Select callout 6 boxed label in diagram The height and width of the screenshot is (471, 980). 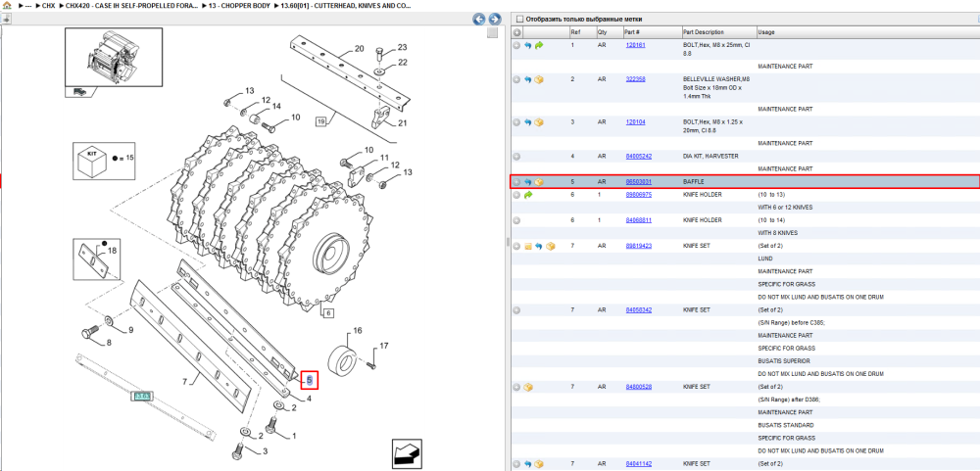point(328,313)
